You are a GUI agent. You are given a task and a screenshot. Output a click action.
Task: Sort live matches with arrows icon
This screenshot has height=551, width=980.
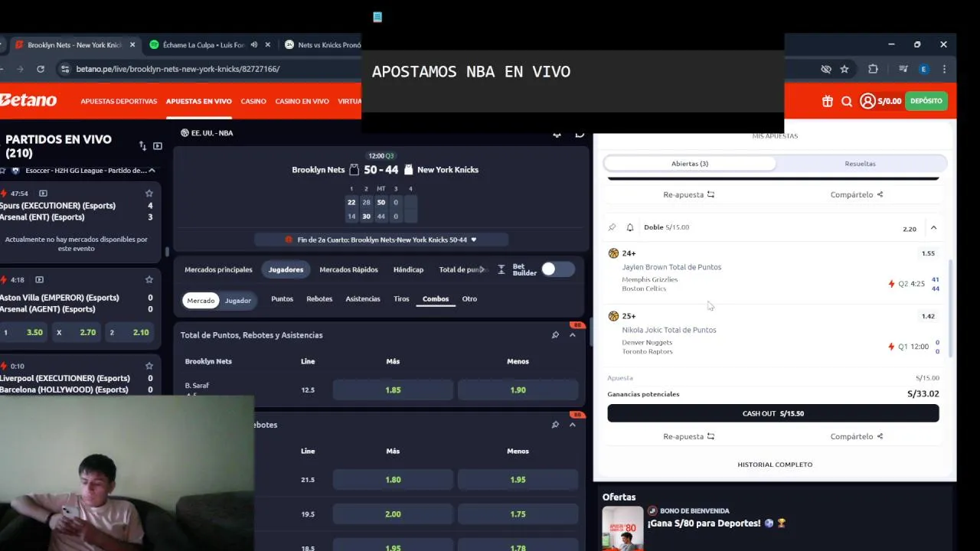coord(142,146)
